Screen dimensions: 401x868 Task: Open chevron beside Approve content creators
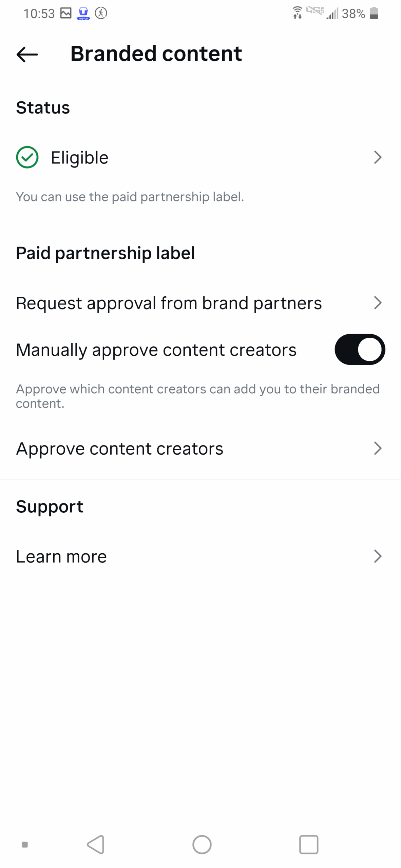point(378,448)
